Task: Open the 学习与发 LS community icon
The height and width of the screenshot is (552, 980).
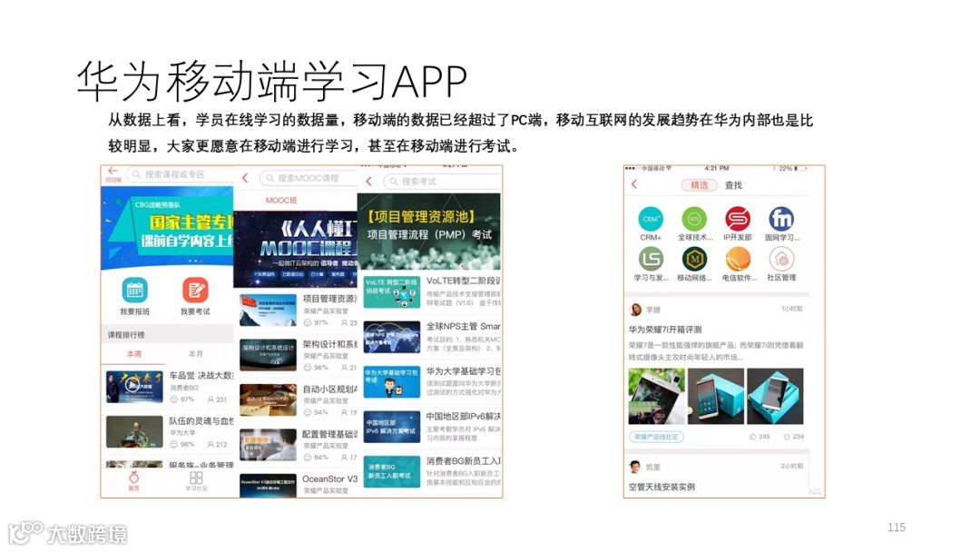Action: click(x=651, y=259)
